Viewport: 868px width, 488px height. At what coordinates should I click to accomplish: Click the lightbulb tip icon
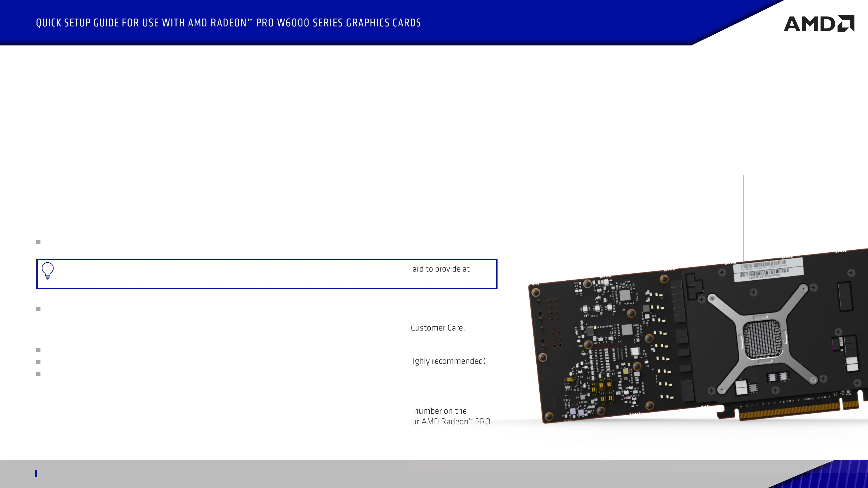click(x=47, y=271)
